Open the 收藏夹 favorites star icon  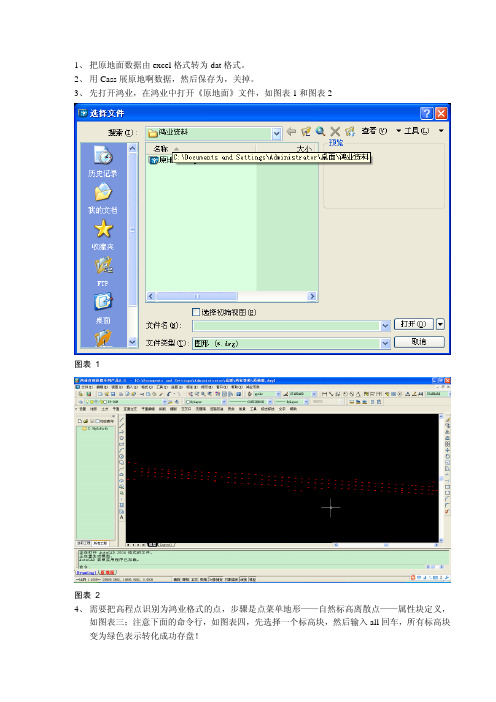[x=103, y=235]
